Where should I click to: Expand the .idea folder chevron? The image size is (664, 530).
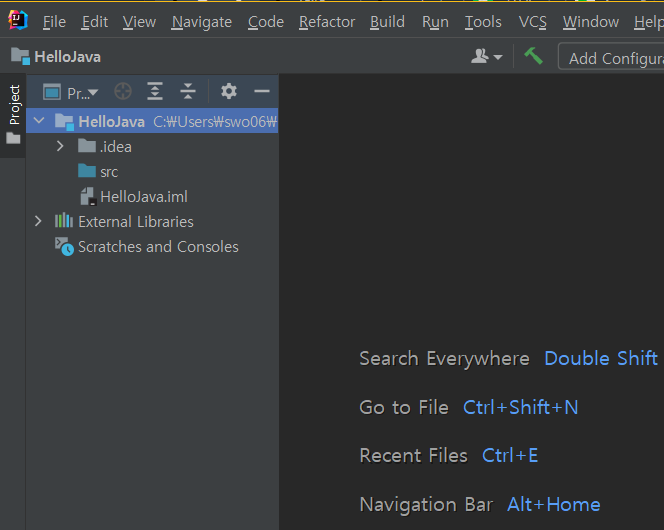pyautogui.click(x=60, y=146)
